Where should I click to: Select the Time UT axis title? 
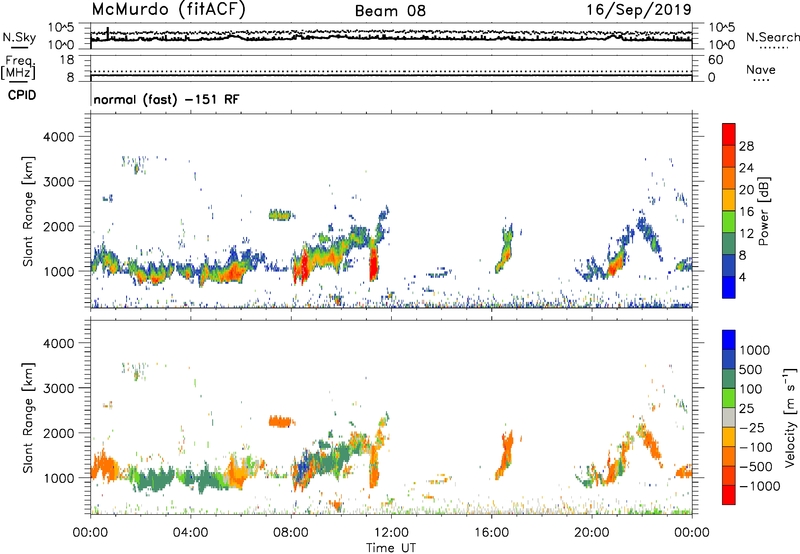pos(391,548)
